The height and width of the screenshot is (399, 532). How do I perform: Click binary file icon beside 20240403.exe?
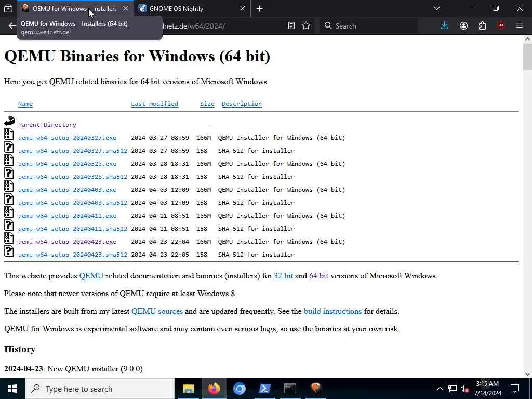9,186
